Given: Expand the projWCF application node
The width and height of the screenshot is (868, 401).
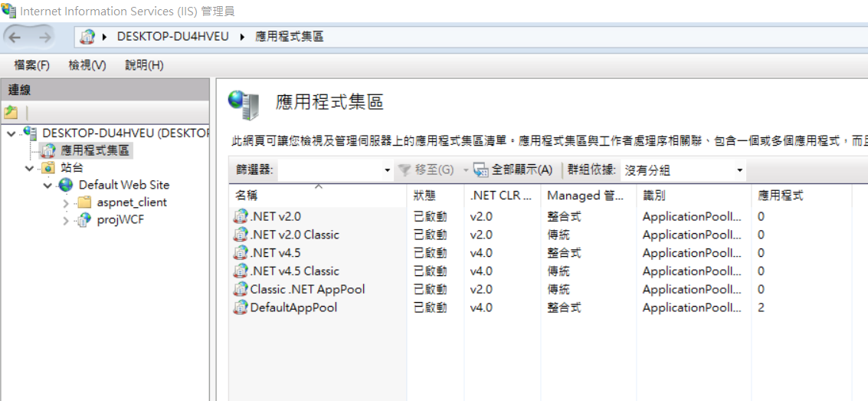Looking at the screenshot, I should click(x=66, y=221).
